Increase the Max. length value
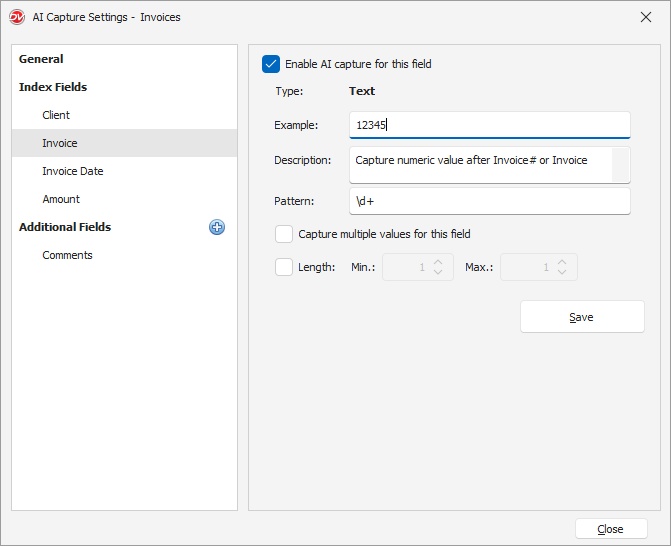This screenshot has height=546, width=671. (x=562, y=262)
